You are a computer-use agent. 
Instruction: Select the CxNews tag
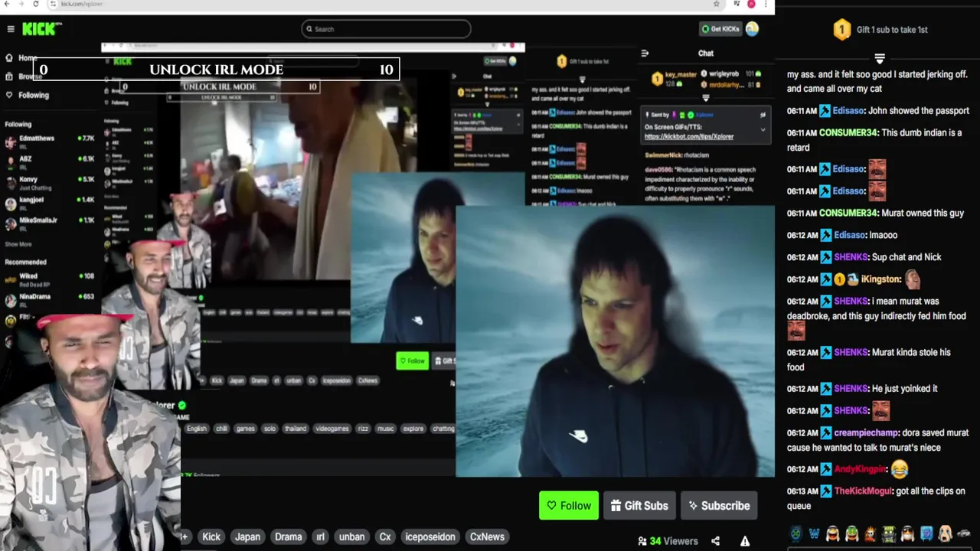pos(487,537)
